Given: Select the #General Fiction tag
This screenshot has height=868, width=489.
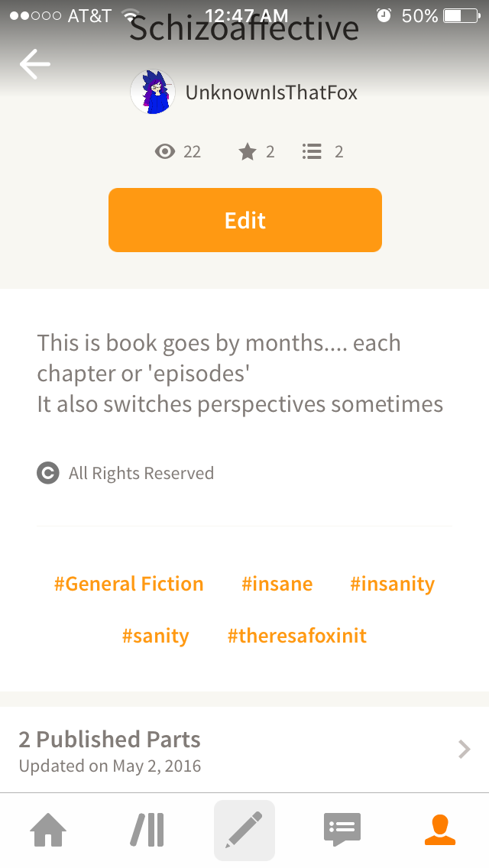Looking at the screenshot, I should coord(129,584).
